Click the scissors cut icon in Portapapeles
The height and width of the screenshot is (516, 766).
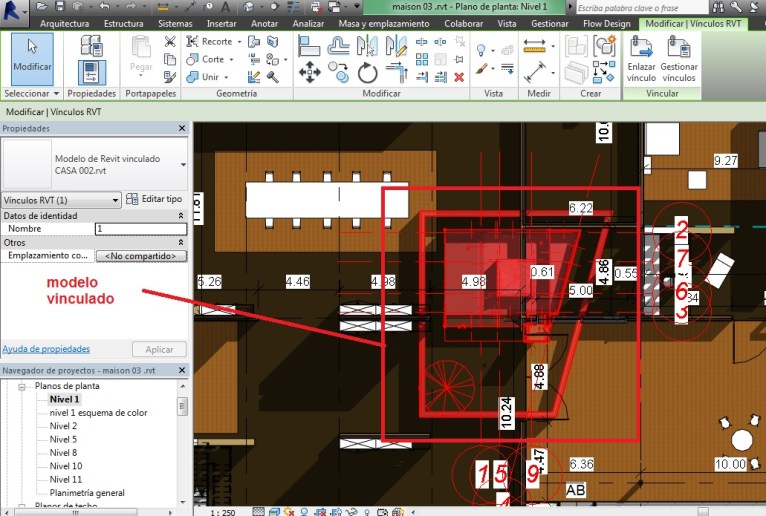click(169, 42)
